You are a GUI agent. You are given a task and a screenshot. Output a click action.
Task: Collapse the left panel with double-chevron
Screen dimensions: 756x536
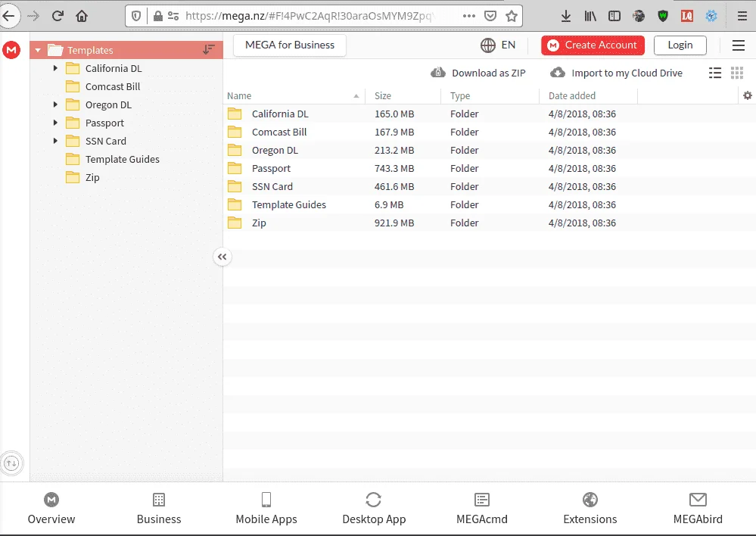pos(222,257)
